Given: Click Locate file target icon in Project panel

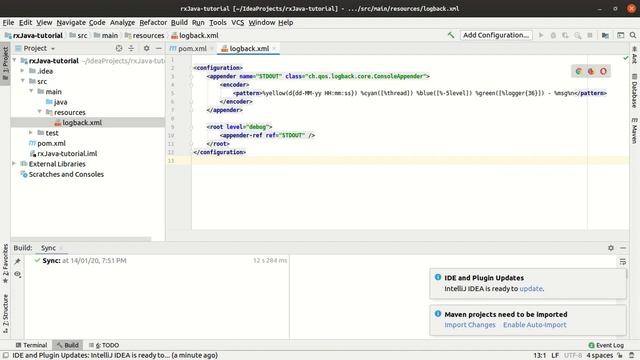Looking at the screenshot, I should 119,48.
